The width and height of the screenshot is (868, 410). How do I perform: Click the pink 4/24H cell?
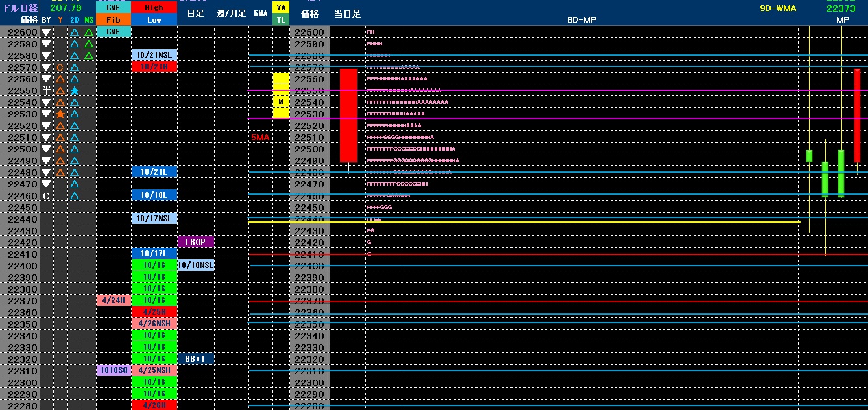pos(113,300)
